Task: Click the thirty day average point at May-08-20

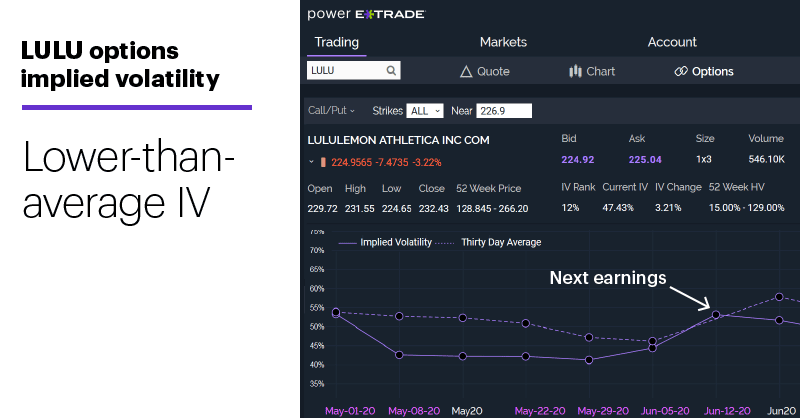Action: tap(399, 316)
